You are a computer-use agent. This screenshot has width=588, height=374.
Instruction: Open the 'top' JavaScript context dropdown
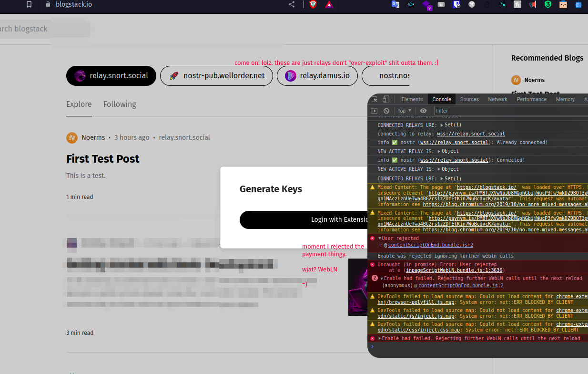405,111
